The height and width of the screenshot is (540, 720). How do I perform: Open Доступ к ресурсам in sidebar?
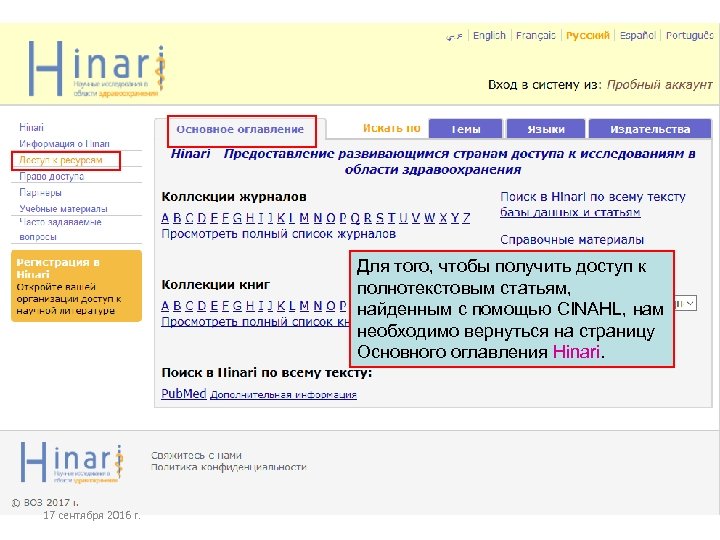coord(61,160)
